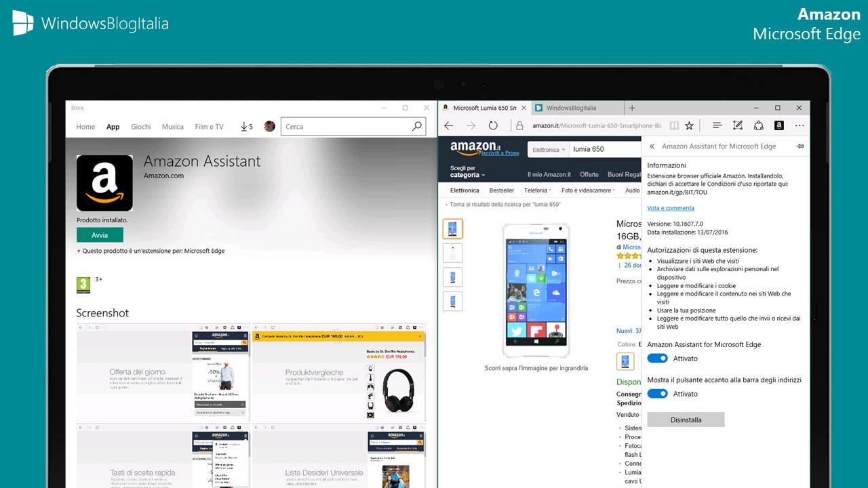Viewport: 868px width, 488px height.
Task: Open Elettronica subnav link
Action: [465, 190]
